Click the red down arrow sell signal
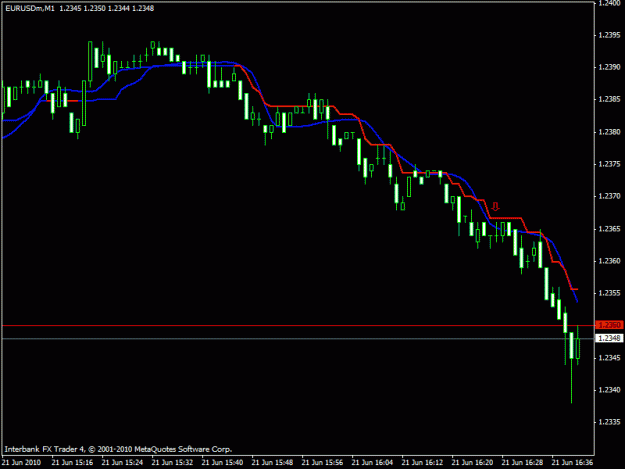Screen dimensions: 625x469 click(495, 206)
